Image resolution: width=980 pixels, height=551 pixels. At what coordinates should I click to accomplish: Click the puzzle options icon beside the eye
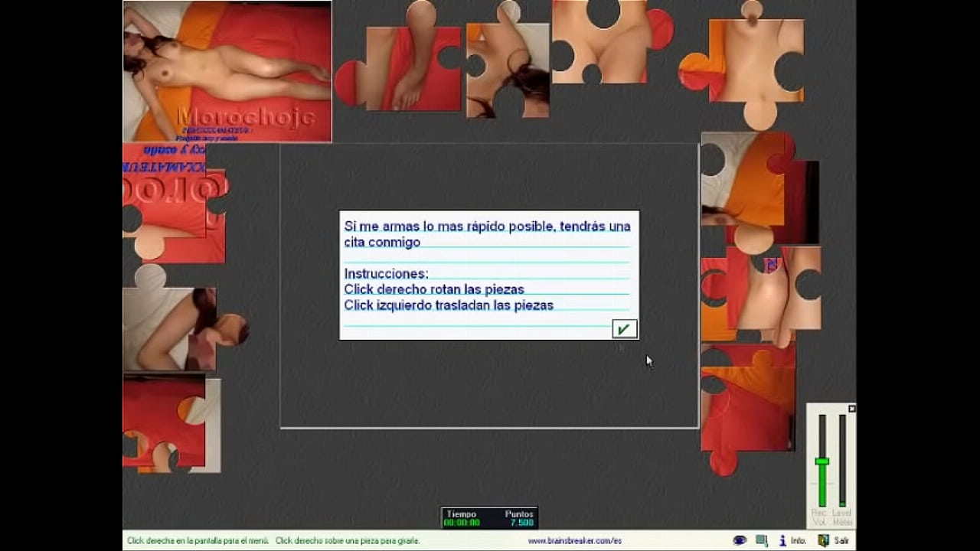pos(762,540)
